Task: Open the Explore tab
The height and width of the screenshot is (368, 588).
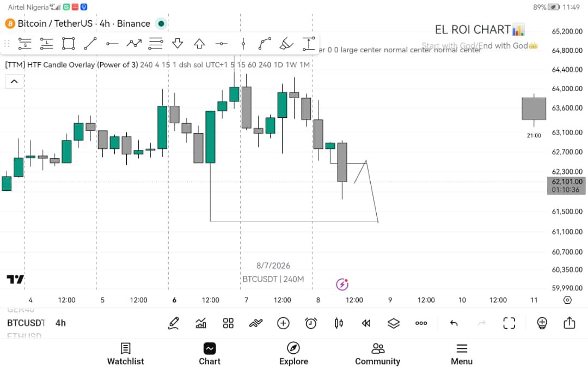Action: 293,354
